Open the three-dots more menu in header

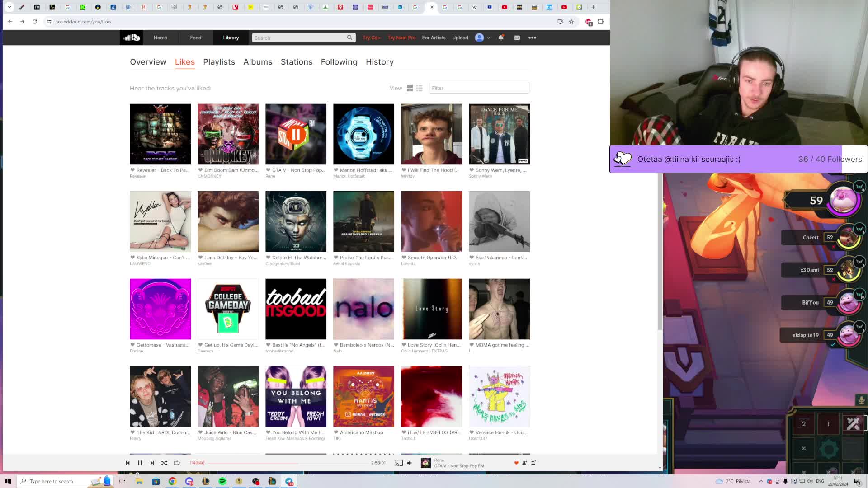(532, 38)
